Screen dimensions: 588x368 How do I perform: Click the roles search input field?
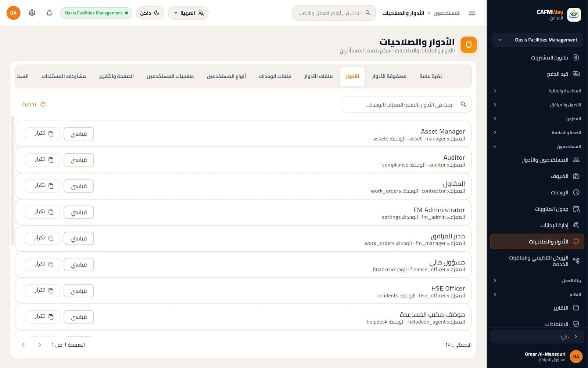(406, 105)
